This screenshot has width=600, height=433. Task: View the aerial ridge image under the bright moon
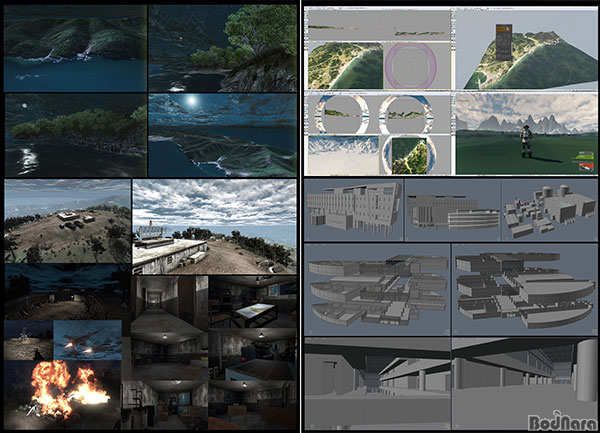coord(222,135)
